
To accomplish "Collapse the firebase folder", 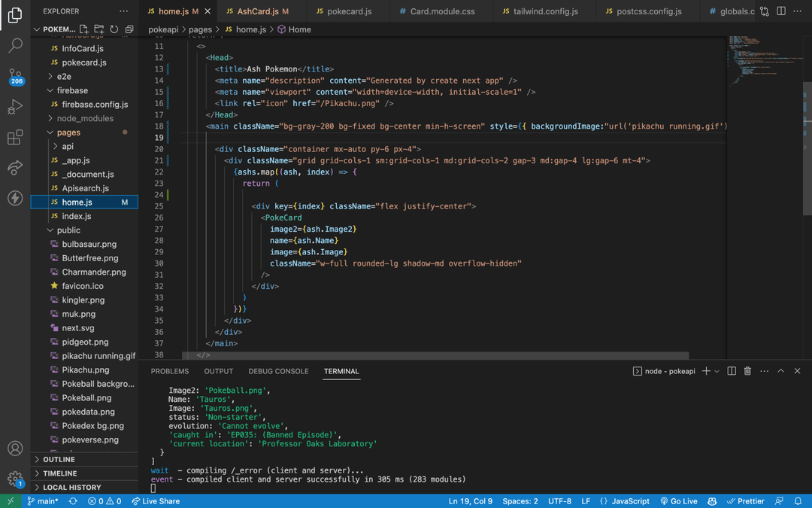I will 84,90.
